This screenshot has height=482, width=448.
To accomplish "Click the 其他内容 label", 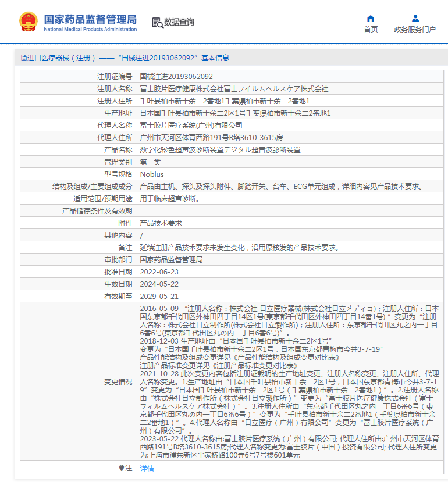I will click(118, 235).
